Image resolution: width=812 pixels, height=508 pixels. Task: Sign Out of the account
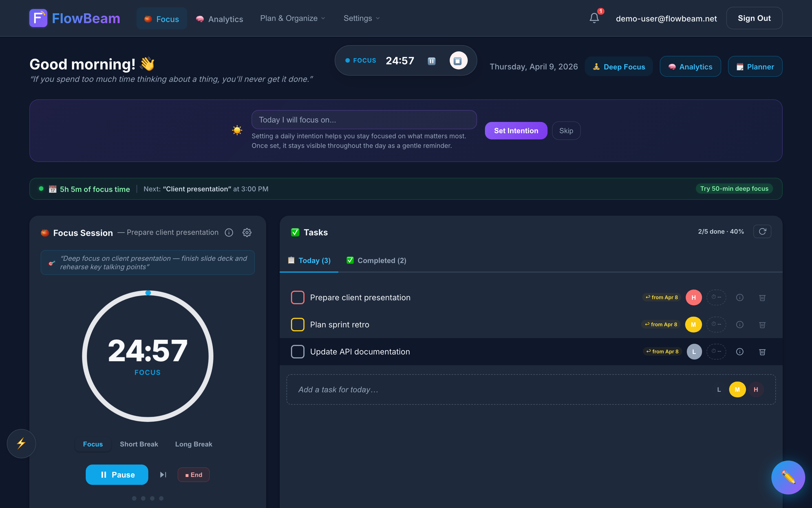pyautogui.click(x=754, y=18)
